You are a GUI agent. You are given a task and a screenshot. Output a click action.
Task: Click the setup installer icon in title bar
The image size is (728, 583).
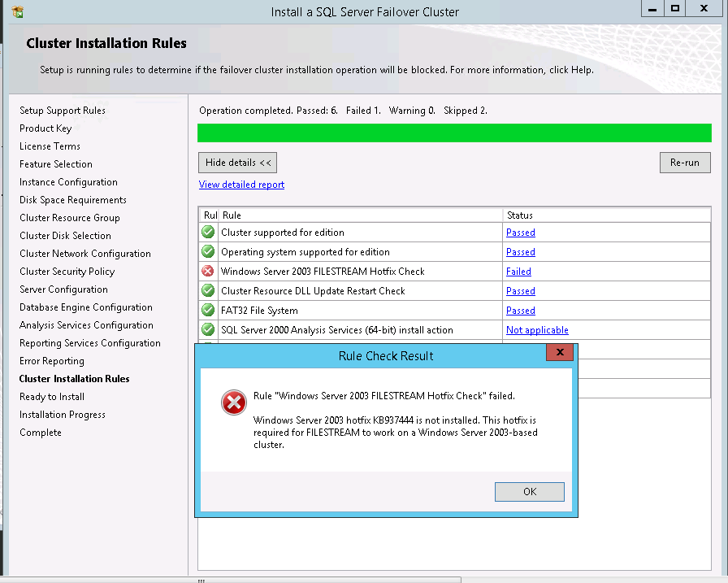click(x=18, y=11)
